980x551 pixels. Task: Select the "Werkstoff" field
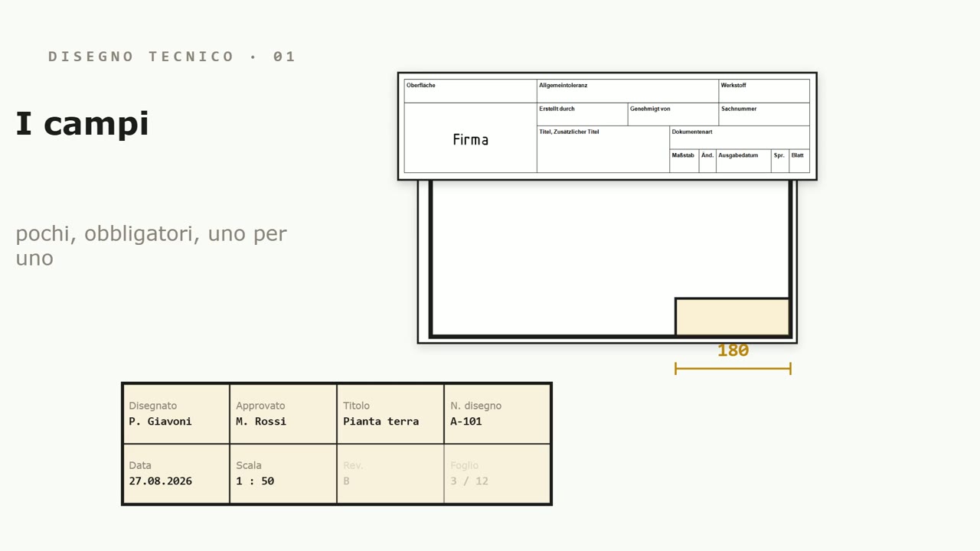click(764, 91)
